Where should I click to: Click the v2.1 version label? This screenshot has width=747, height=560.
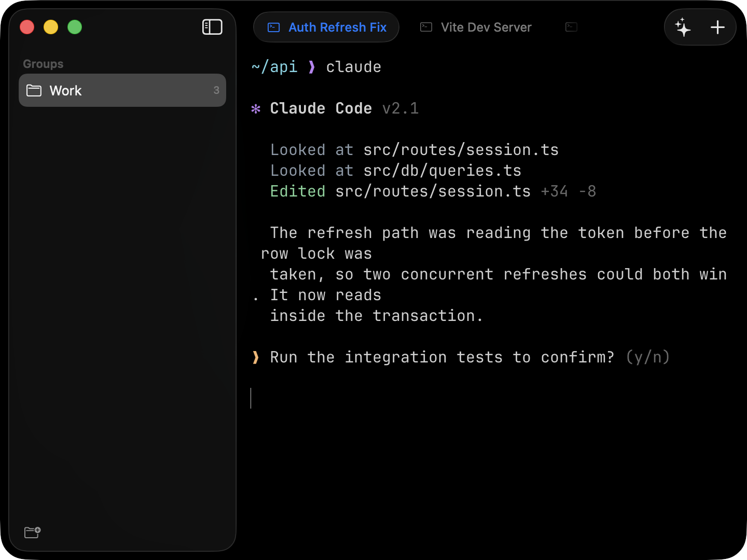pos(400,108)
